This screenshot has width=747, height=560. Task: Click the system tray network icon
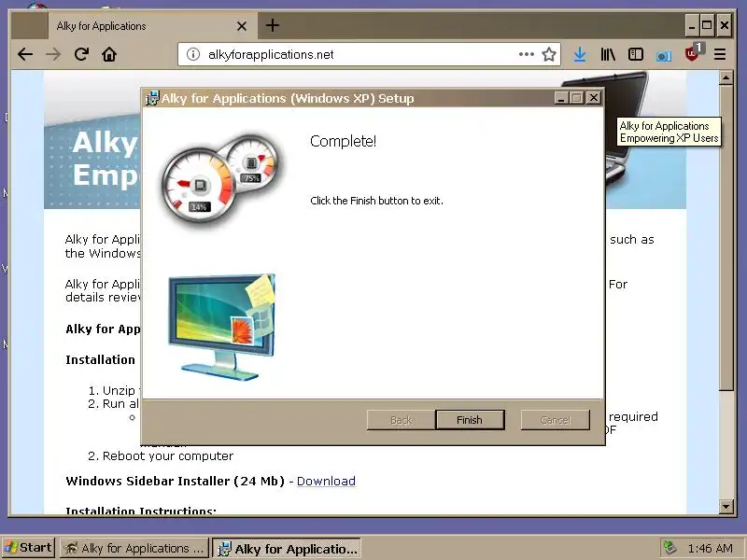(x=670, y=548)
